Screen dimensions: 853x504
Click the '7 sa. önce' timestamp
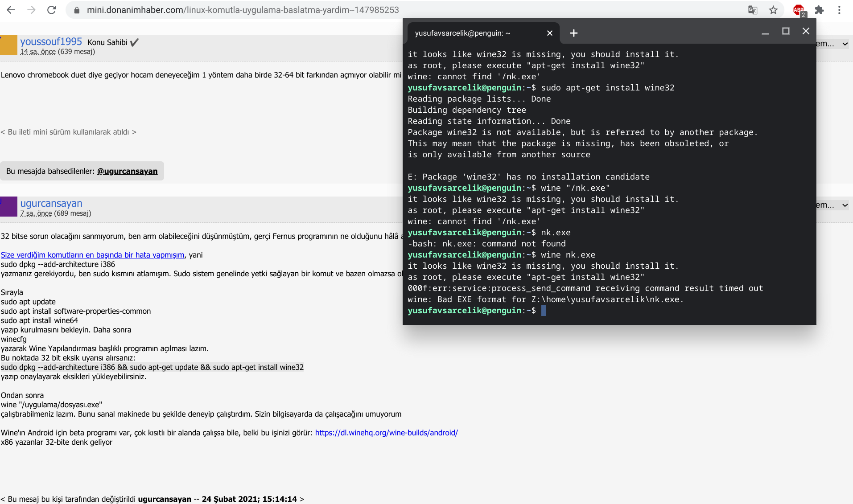36,213
